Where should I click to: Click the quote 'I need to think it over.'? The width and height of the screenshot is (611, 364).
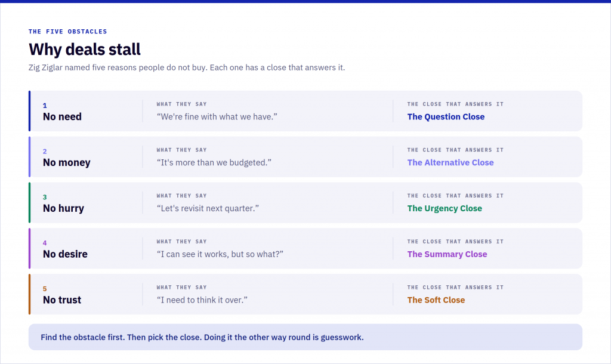coord(202,300)
